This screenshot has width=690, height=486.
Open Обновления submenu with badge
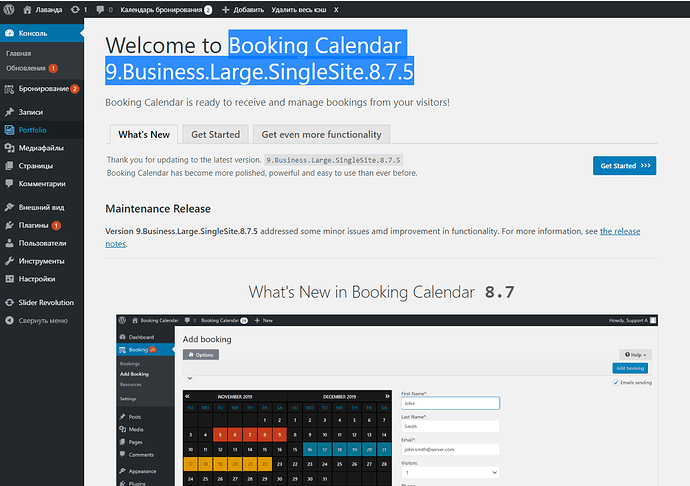(x=32, y=68)
